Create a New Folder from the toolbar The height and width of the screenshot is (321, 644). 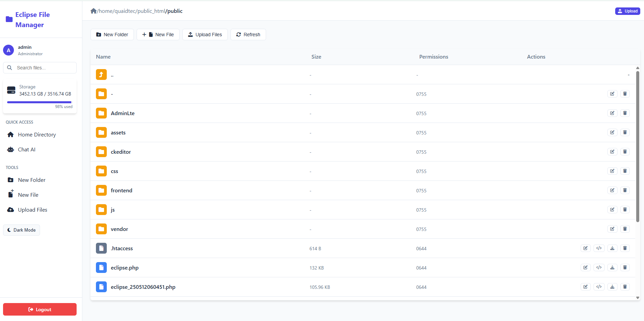[x=112, y=34]
